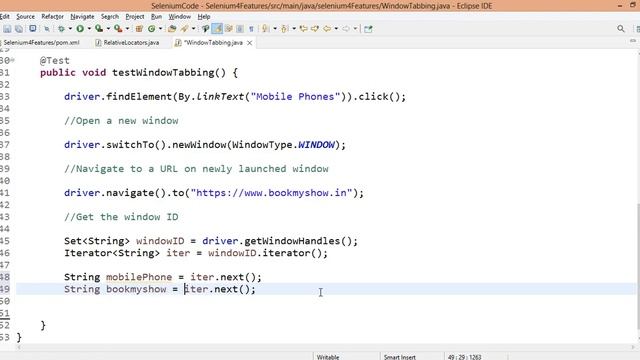Click the Run External Tools icon
The width and height of the screenshot is (640, 360).
(x=118, y=29)
